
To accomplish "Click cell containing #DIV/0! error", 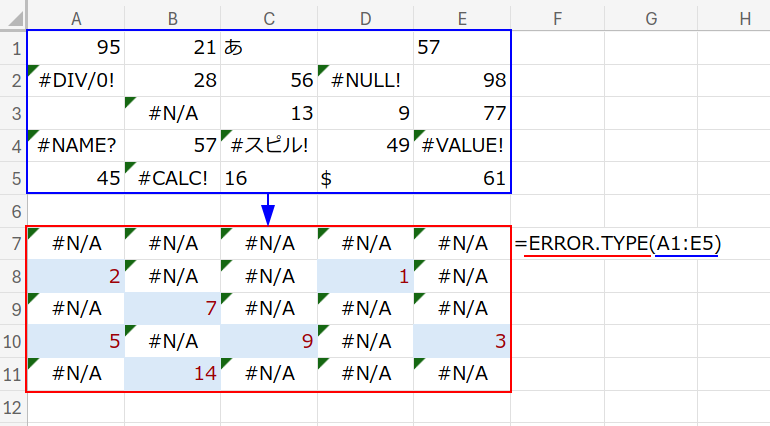I will 76,80.
